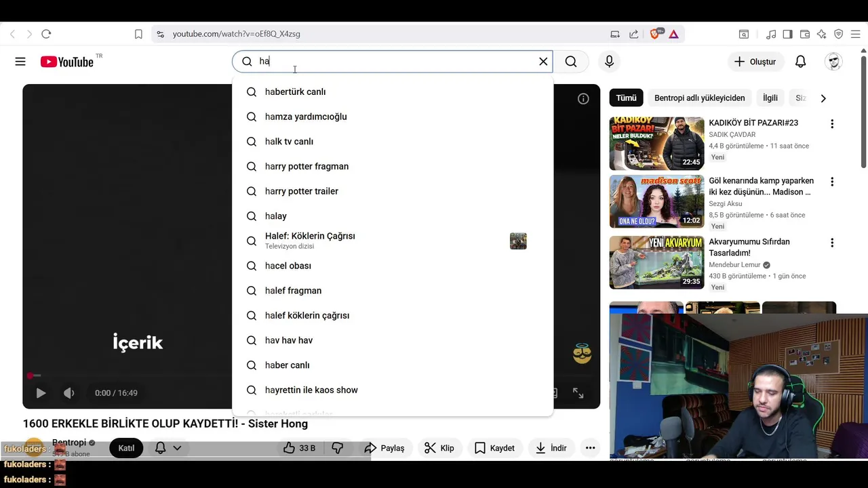868x488 pixels.
Task: Open the Leo AI sparkle icon
Action: 822,34
